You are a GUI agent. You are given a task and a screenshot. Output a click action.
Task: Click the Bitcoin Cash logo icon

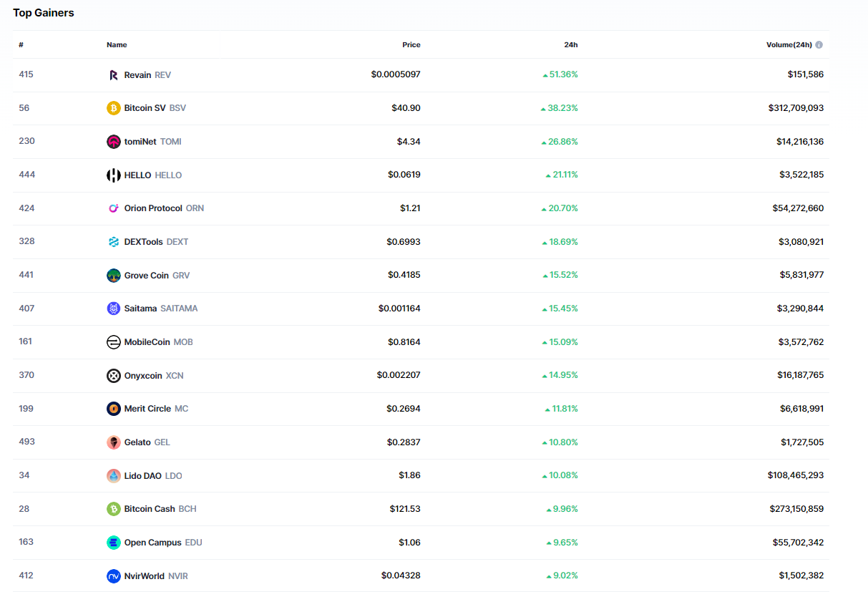113,509
